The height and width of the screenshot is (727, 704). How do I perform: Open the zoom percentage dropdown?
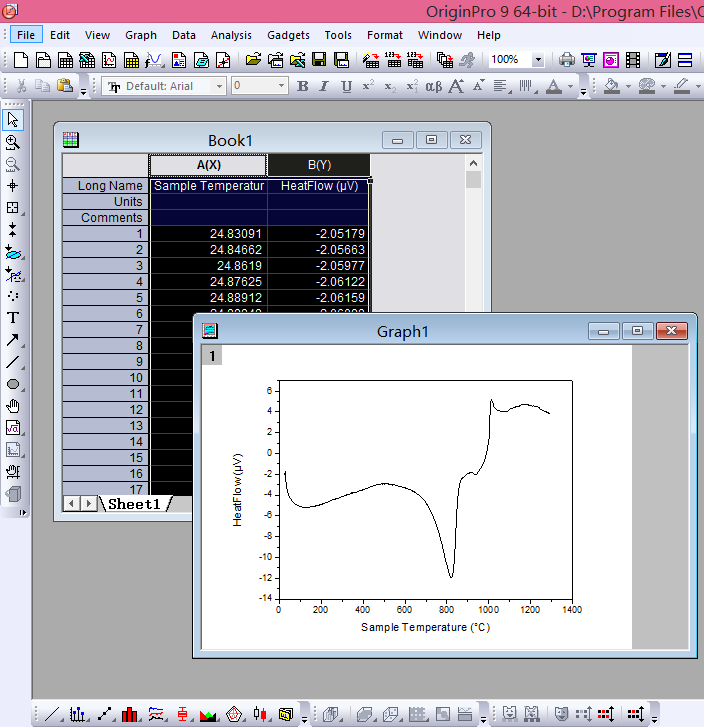(x=538, y=60)
